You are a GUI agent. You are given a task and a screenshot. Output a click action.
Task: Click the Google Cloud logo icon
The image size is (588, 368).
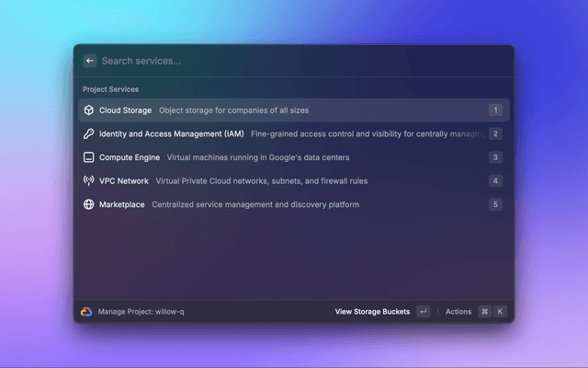(86, 312)
